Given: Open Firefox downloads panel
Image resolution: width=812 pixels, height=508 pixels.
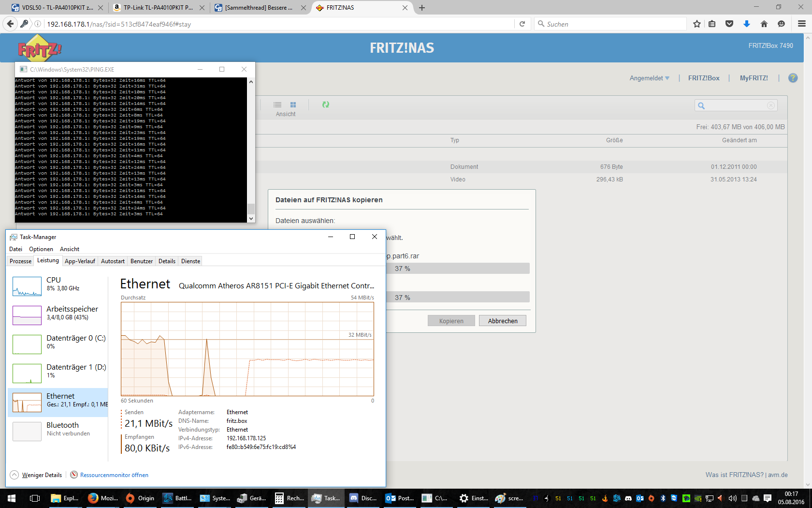Looking at the screenshot, I should click(747, 24).
